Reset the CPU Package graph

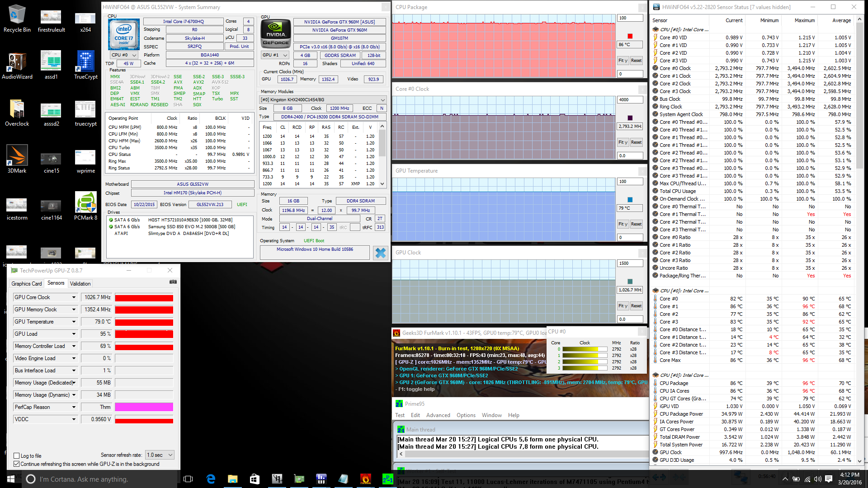pos(636,61)
